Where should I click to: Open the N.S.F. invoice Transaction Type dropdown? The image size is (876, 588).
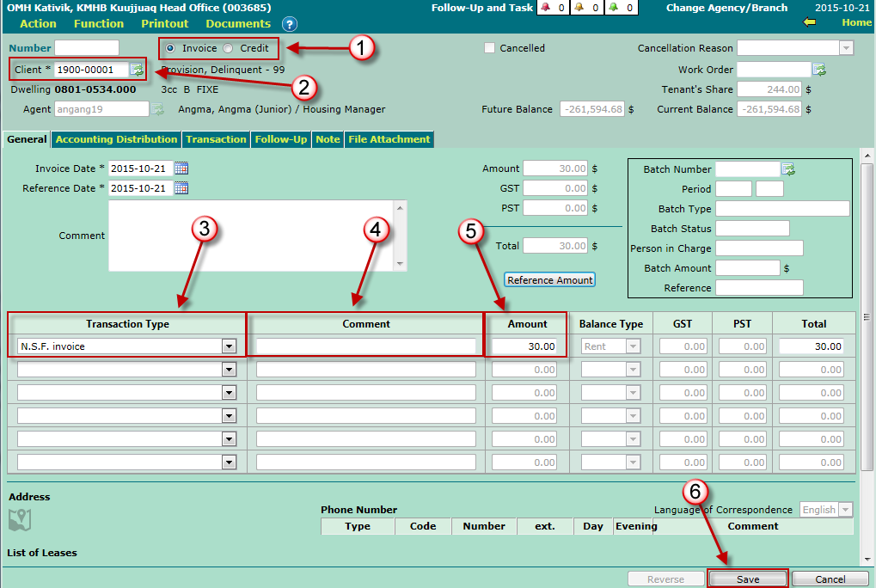(229, 346)
